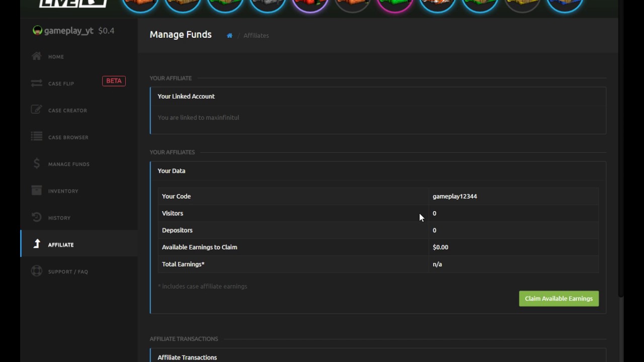This screenshot has width=644, height=362.
Task: Click the LIVE logo at top left
Action: (72, 4)
